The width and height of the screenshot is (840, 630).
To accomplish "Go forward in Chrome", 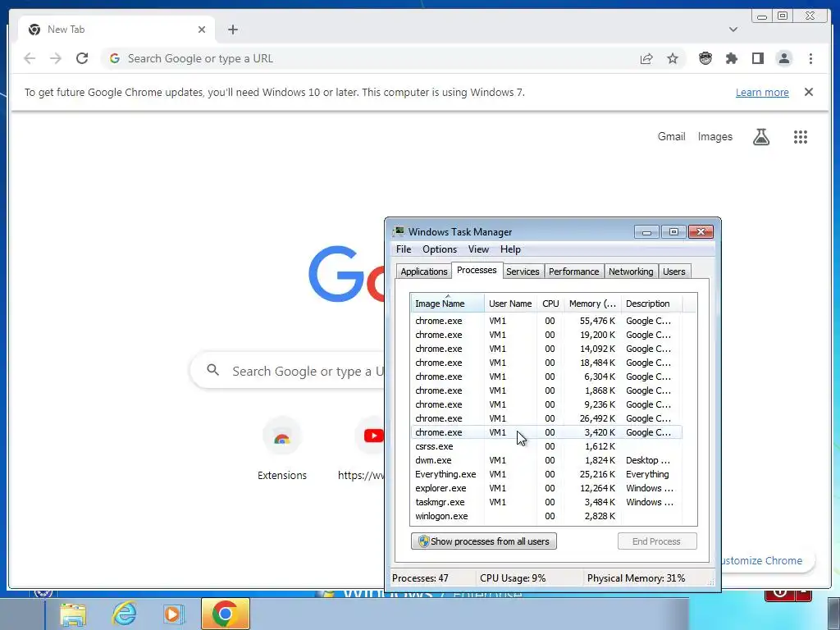I will point(56,58).
